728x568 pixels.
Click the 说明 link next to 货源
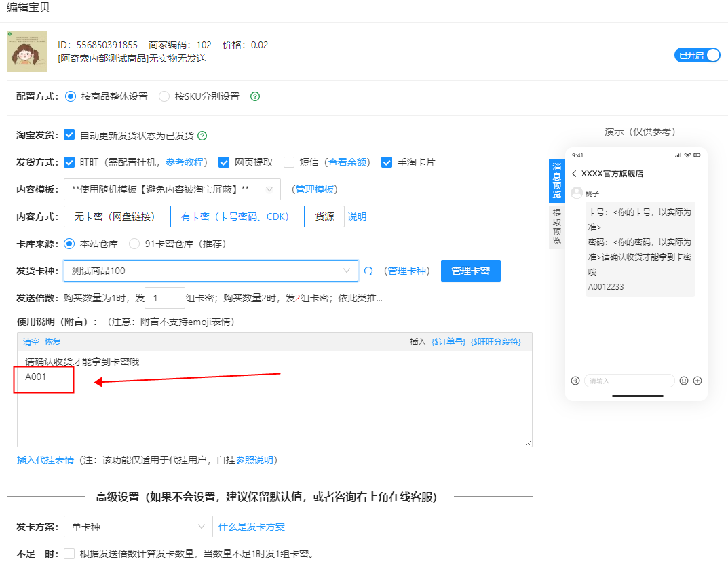(357, 216)
